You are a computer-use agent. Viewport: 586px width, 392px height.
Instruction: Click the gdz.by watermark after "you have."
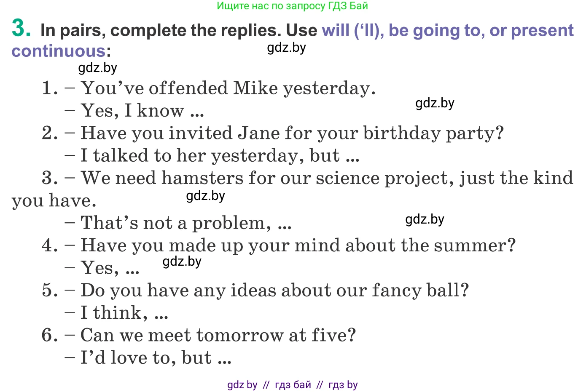[205, 196]
